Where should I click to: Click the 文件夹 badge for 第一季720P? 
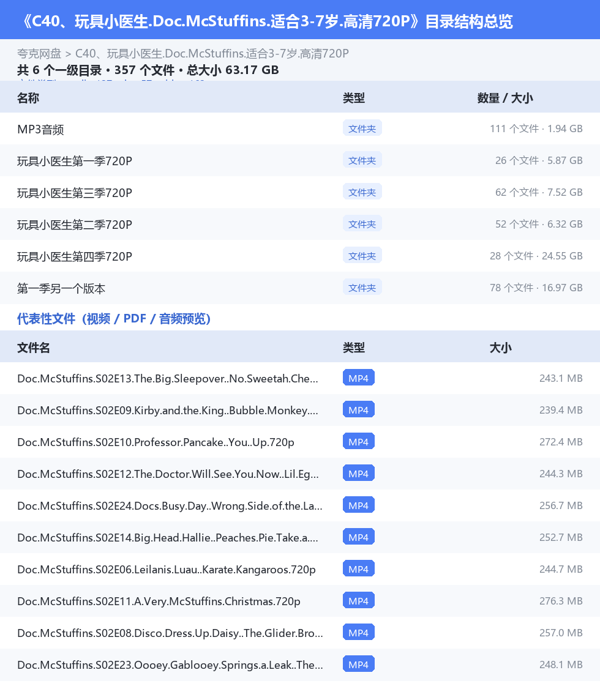point(362,160)
